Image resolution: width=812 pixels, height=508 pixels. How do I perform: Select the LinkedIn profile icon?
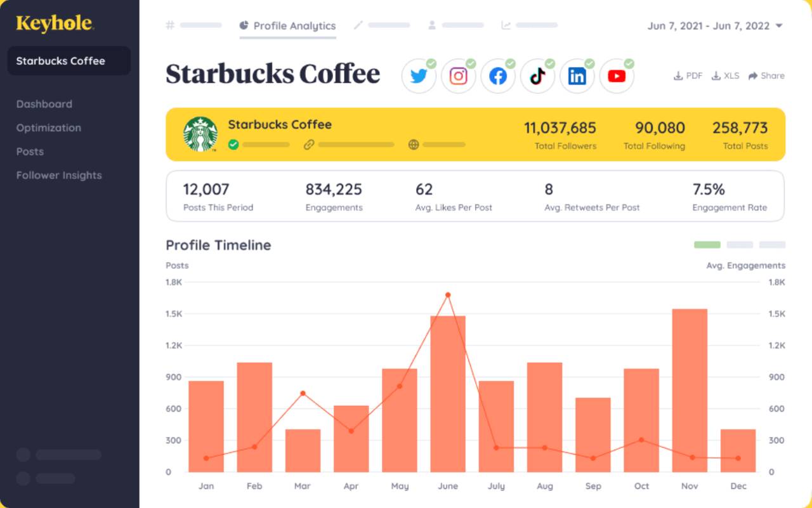coord(577,75)
